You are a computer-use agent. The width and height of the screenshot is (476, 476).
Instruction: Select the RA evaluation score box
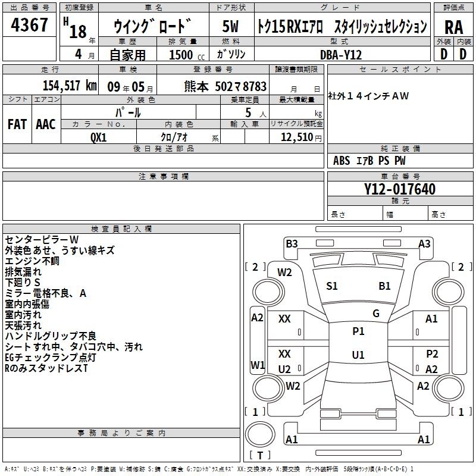pyautogui.click(x=453, y=27)
